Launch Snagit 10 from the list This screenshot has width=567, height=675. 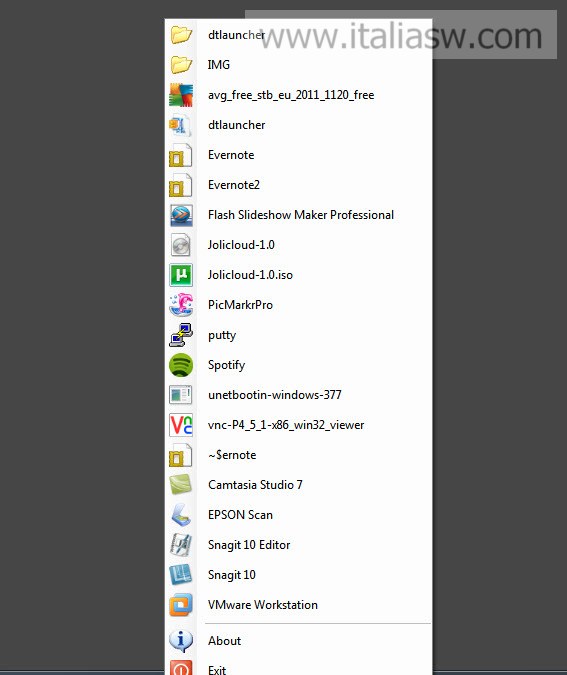click(x=298, y=575)
